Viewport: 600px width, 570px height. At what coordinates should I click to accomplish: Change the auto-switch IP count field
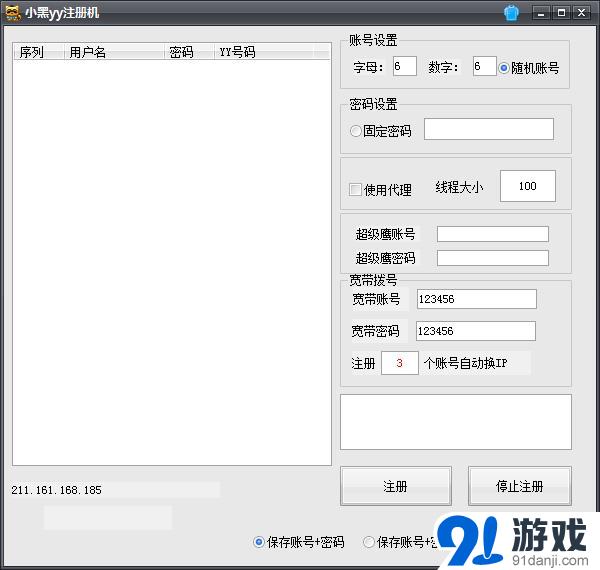click(x=400, y=363)
